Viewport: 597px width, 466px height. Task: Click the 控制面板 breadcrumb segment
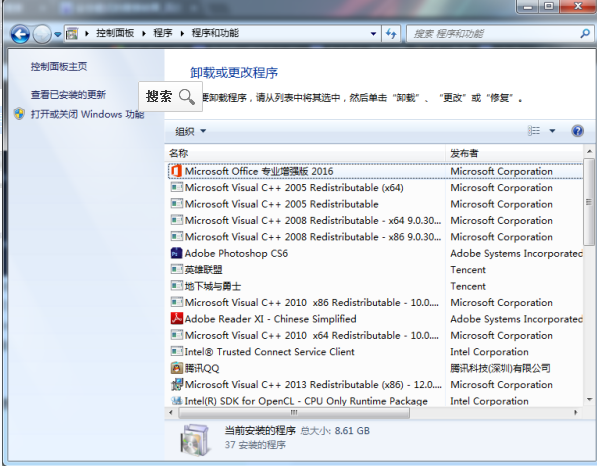point(115,33)
